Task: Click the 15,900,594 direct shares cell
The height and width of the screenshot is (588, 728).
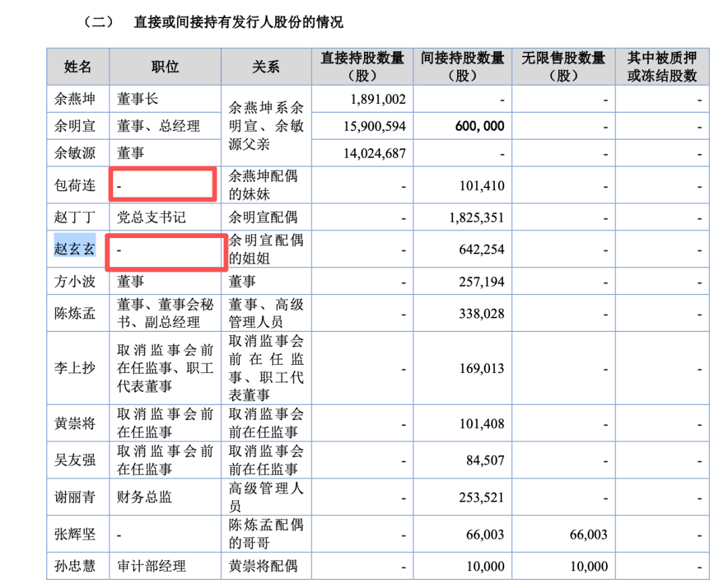Action: pos(374,126)
